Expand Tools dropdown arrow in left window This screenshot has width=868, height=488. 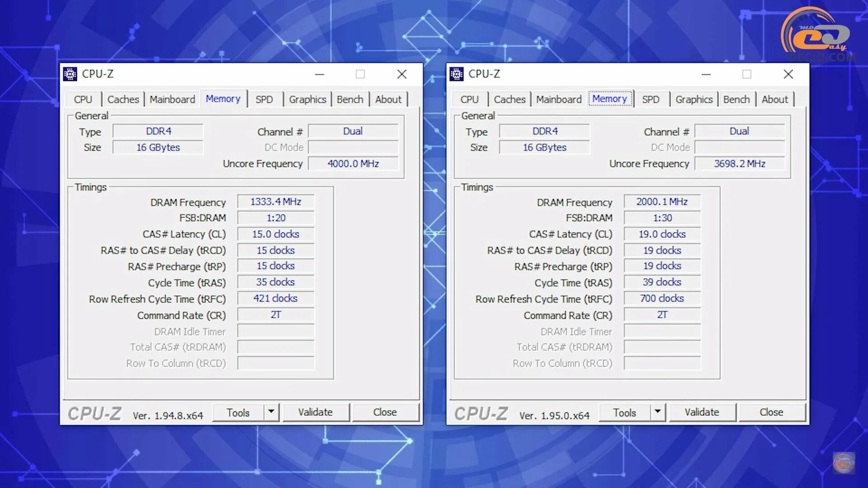pyautogui.click(x=271, y=412)
